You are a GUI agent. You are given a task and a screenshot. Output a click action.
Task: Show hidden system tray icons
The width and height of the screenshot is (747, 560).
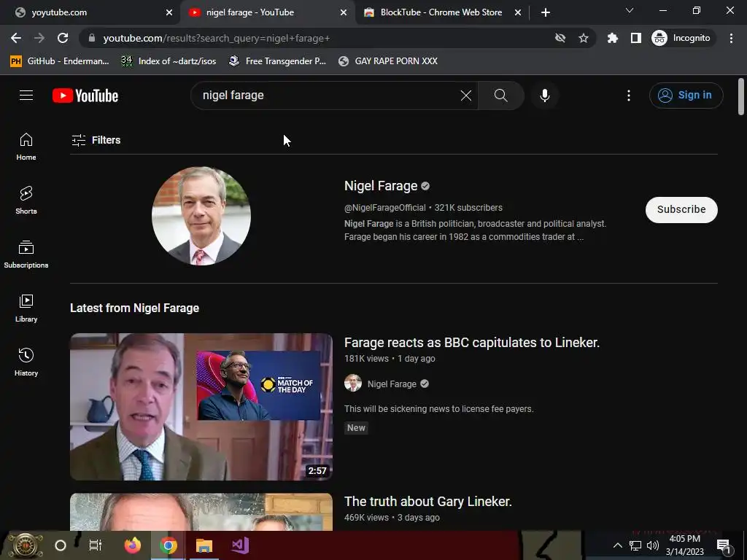617,545
